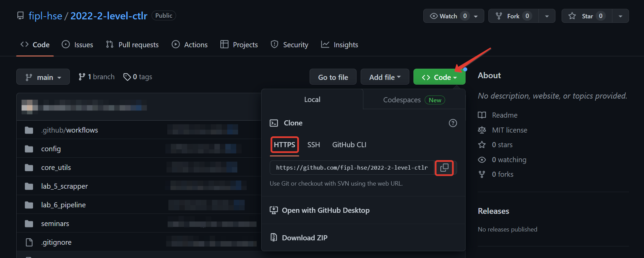
Task: Click the folder icon next to config
Action: click(29, 149)
